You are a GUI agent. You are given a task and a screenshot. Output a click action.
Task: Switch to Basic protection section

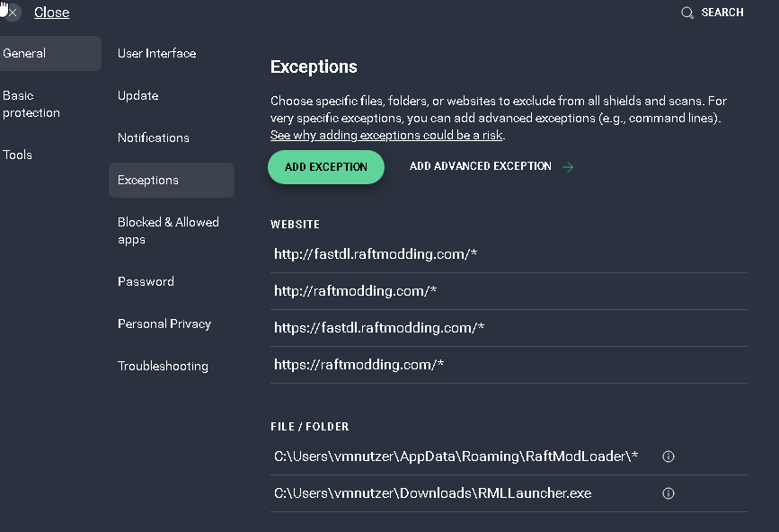click(x=31, y=104)
